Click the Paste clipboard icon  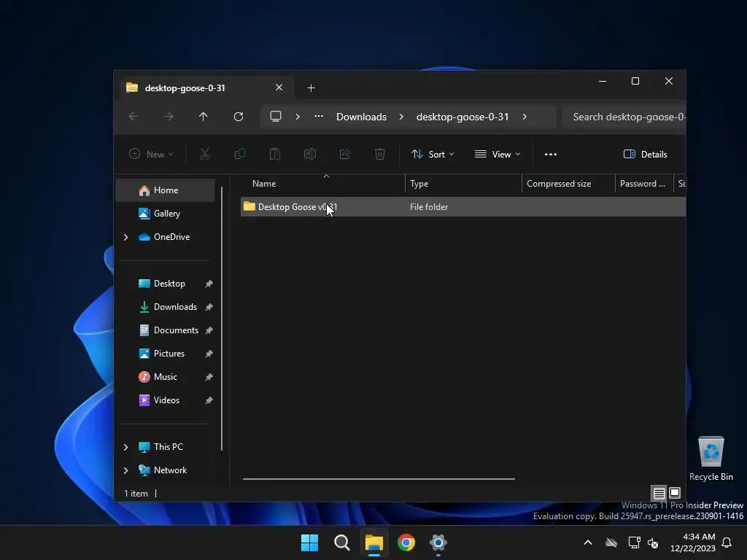275,154
